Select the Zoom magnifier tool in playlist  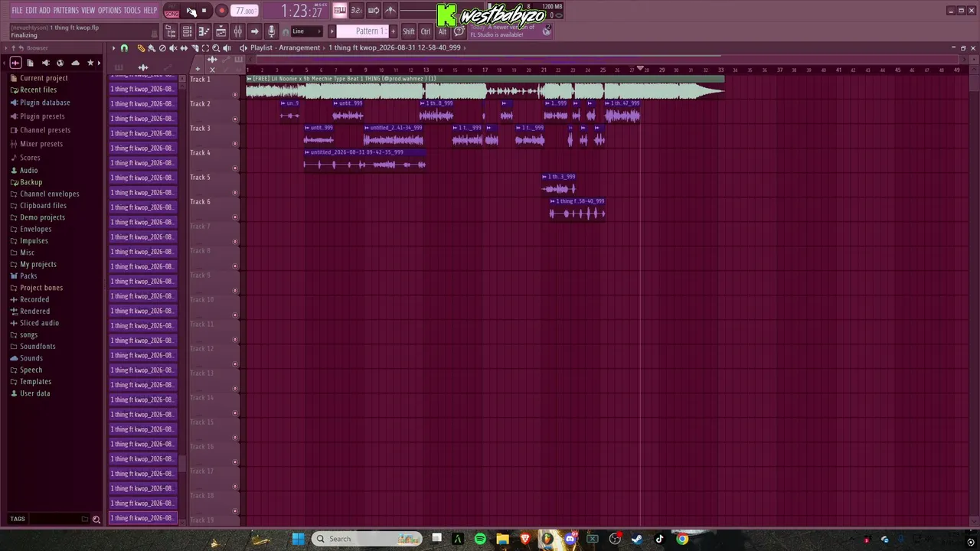coord(216,48)
